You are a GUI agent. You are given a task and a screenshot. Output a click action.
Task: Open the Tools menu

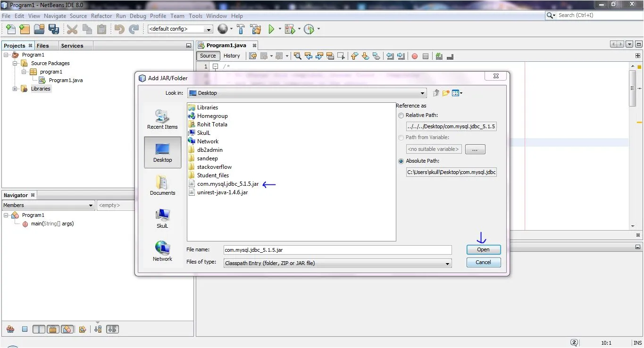[x=195, y=16]
